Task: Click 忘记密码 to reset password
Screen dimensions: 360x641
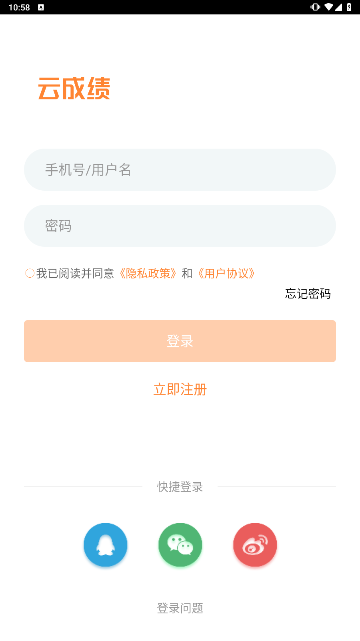Action: point(308,294)
